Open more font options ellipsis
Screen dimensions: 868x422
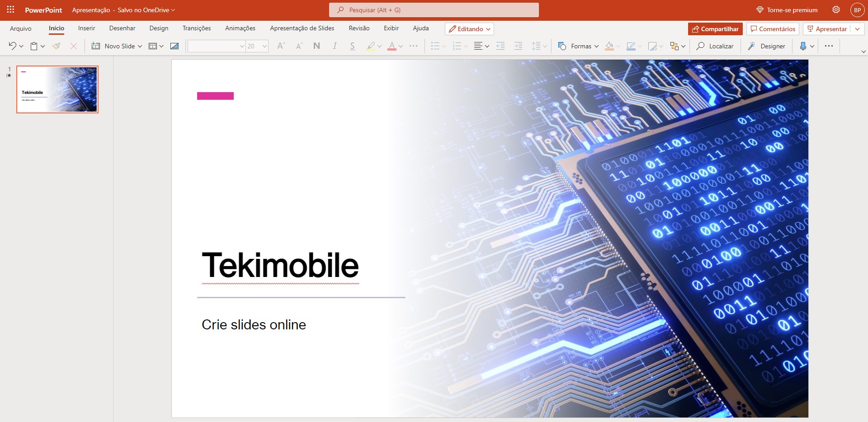pyautogui.click(x=413, y=46)
